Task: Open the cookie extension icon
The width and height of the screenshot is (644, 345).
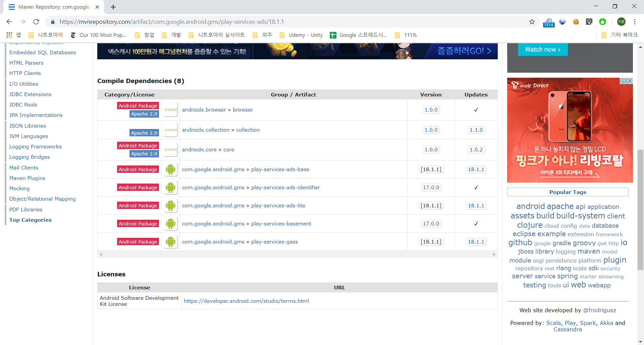Action: 576,22
